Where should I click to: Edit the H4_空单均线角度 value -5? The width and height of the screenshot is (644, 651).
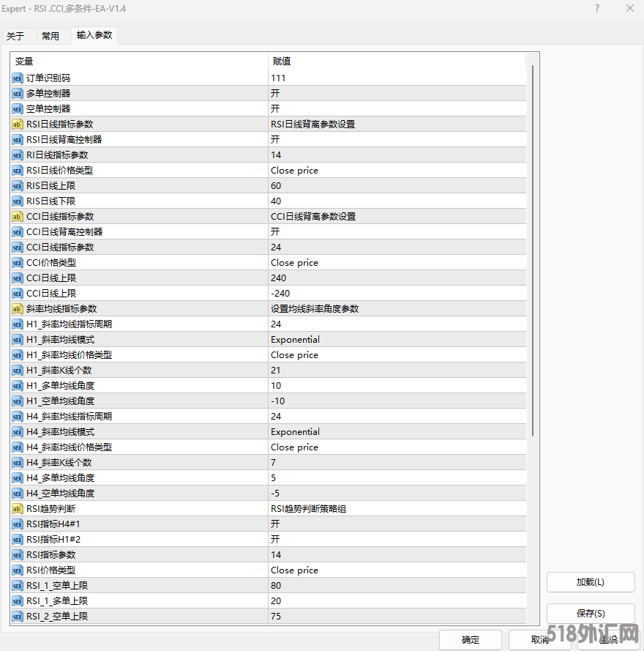(397, 493)
